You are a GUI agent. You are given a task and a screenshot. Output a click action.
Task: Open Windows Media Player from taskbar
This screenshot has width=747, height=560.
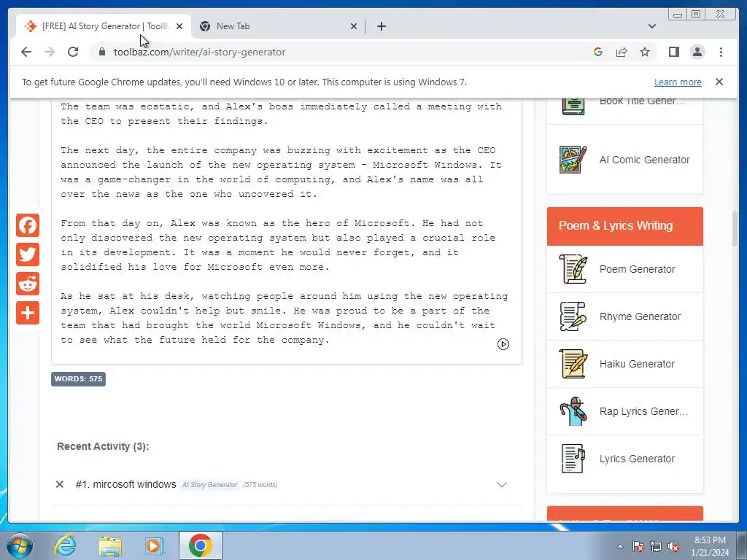coord(154,545)
